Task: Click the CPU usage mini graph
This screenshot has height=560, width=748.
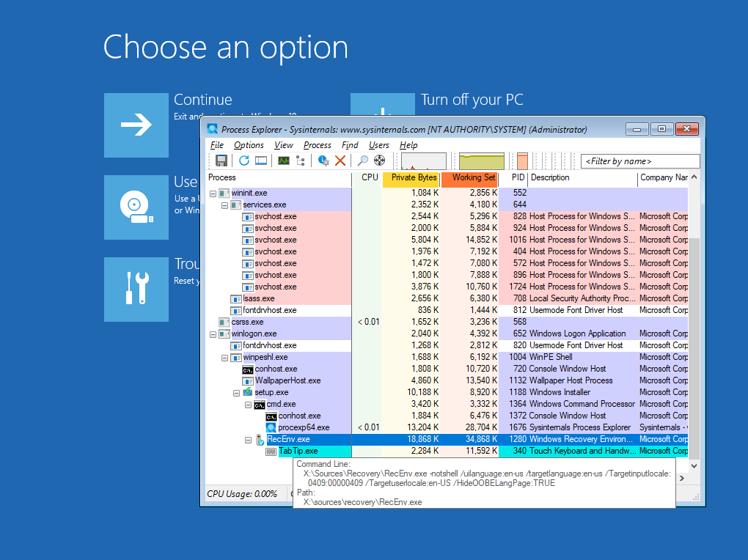Action: tap(424, 161)
